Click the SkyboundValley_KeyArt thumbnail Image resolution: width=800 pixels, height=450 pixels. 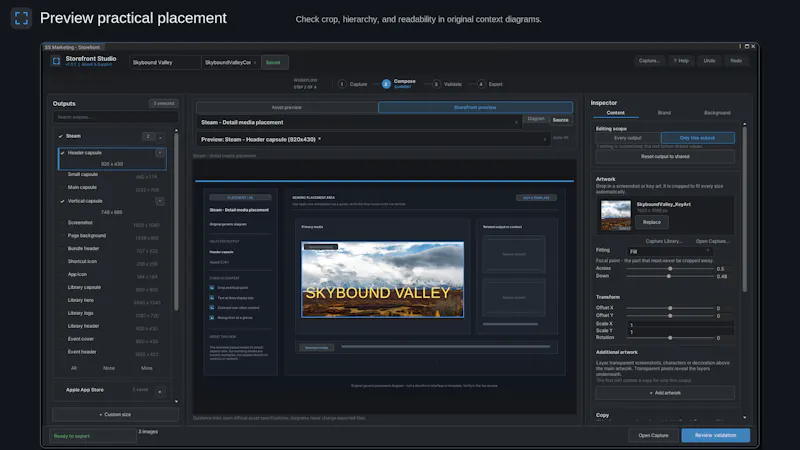615,215
